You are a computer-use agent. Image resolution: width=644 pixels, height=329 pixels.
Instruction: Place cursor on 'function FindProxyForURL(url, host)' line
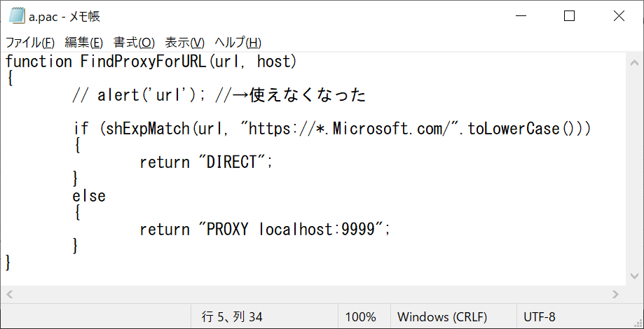coord(151,62)
